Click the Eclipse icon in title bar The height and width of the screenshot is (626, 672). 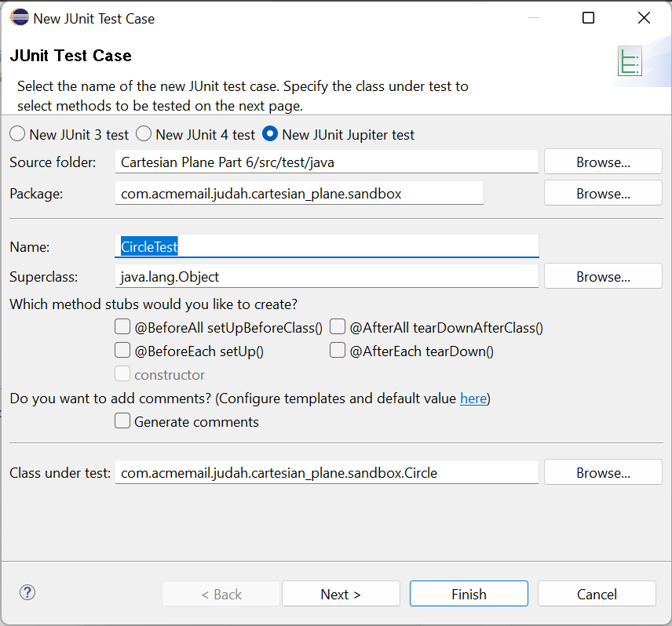pyautogui.click(x=19, y=17)
